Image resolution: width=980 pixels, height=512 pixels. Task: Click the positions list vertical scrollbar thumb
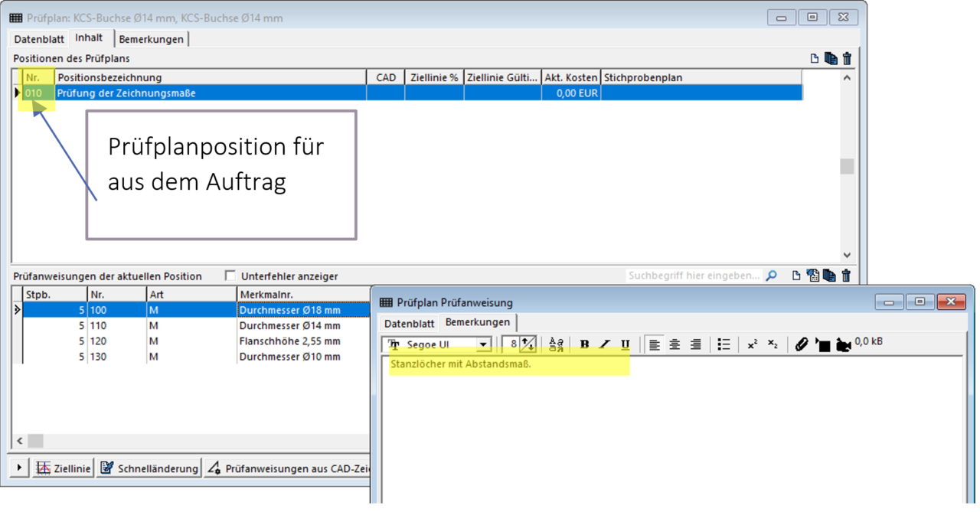pyautogui.click(x=846, y=166)
